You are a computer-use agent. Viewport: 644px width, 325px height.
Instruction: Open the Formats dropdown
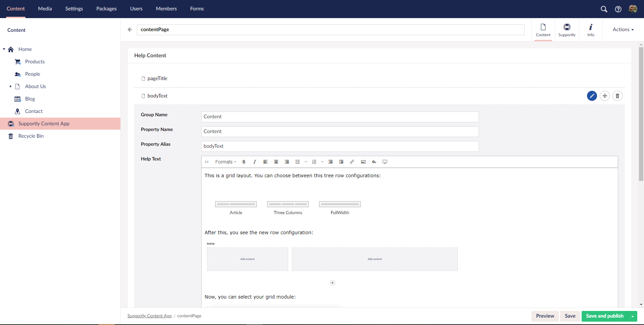pyautogui.click(x=225, y=162)
